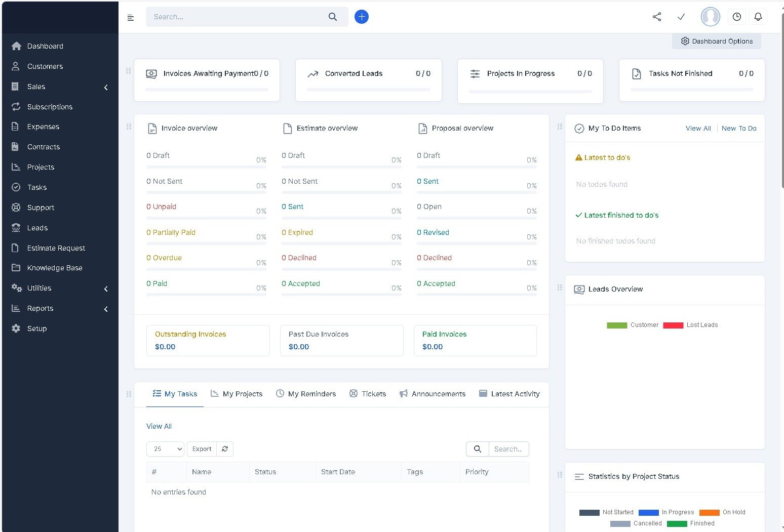
Task: Toggle Customer legend in Leads Overview chart
Action: [x=633, y=325]
